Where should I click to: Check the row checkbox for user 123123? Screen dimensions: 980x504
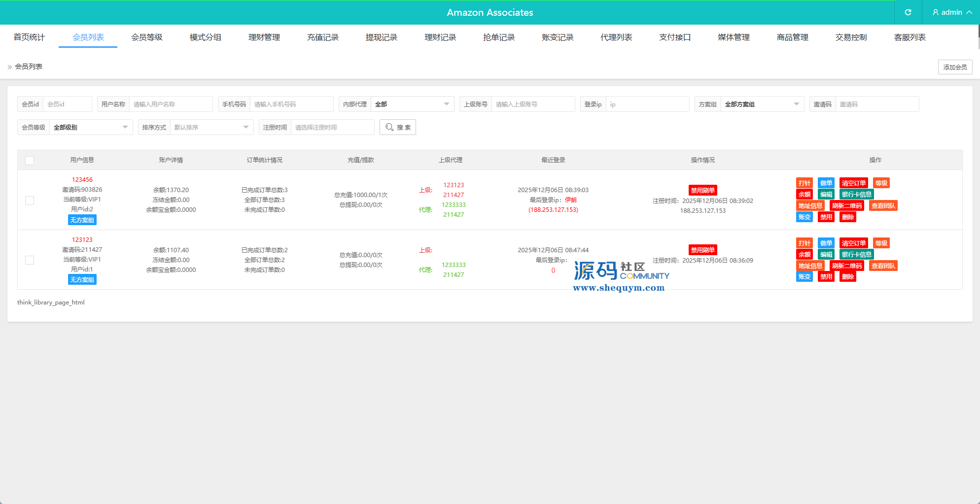pyautogui.click(x=30, y=260)
